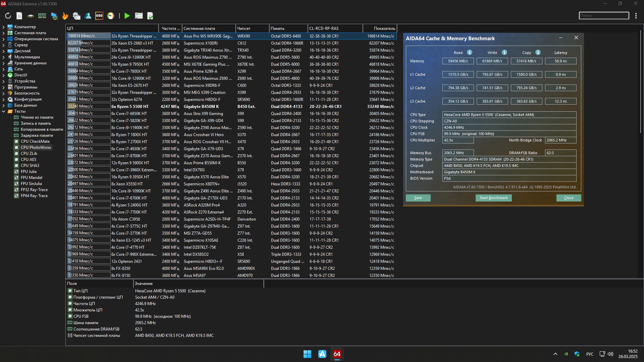
Task: Click the info icon next to Read
Action: tap(470, 52)
